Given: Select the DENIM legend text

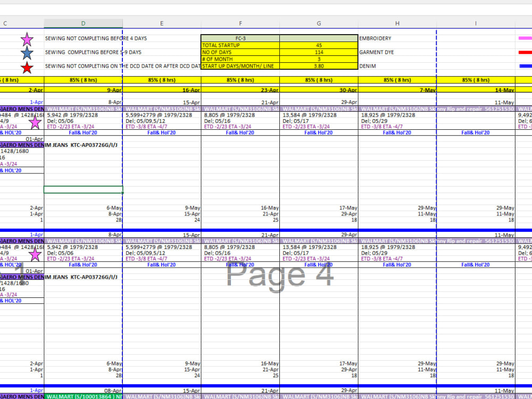Looking at the screenshot, I should pos(368,66).
